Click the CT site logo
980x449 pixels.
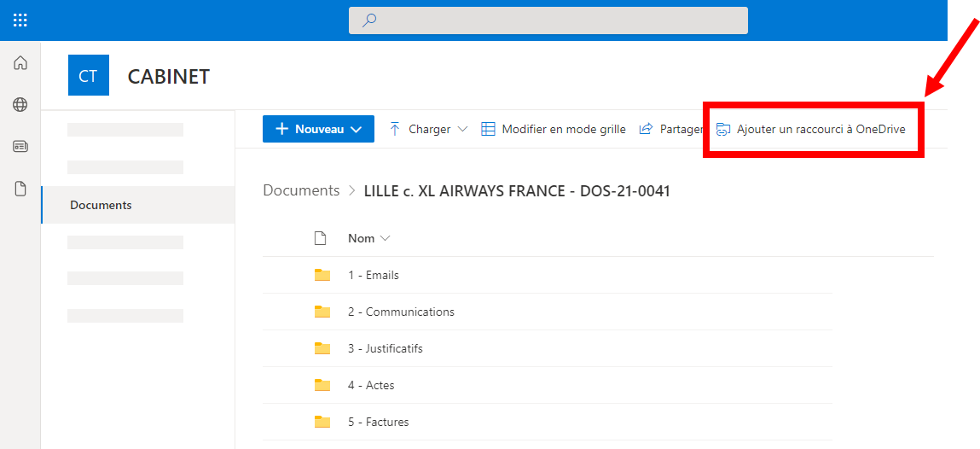click(88, 75)
